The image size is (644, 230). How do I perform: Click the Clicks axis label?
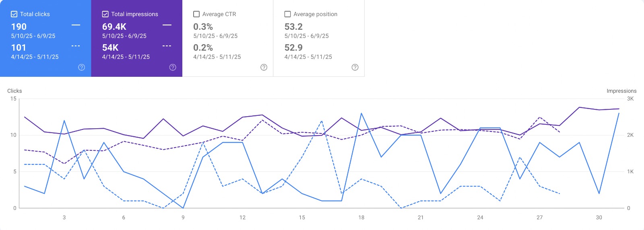click(14, 91)
